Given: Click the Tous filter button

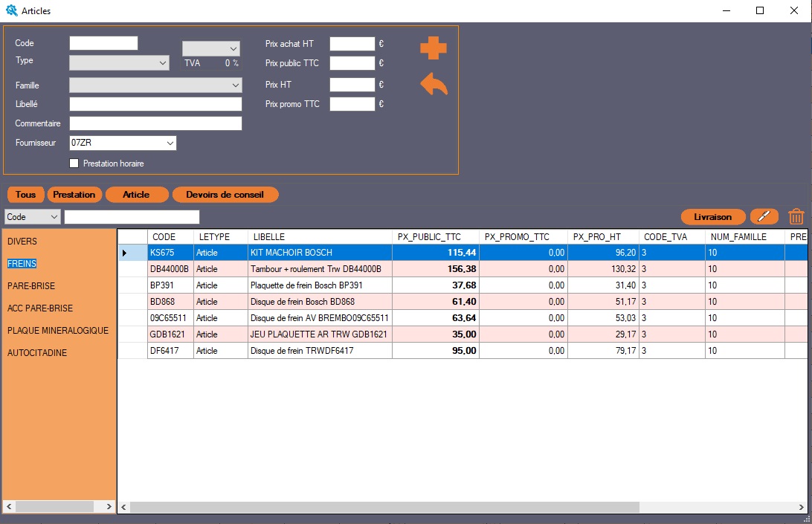Looking at the screenshot, I should pyautogui.click(x=25, y=195).
